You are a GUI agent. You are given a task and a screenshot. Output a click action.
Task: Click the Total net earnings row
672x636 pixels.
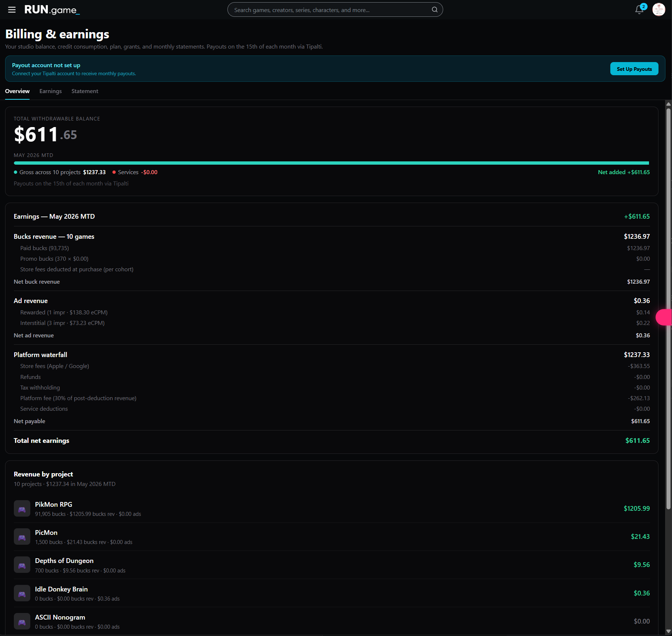click(331, 441)
